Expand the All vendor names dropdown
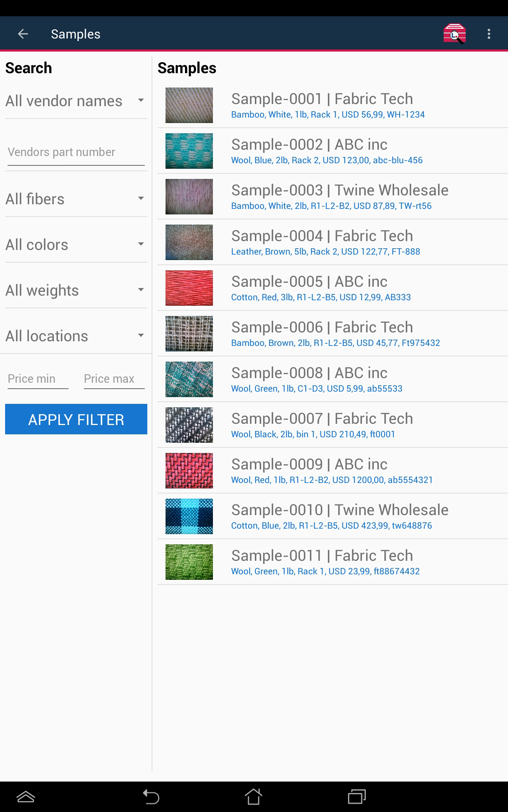The image size is (508, 812). 76,101
